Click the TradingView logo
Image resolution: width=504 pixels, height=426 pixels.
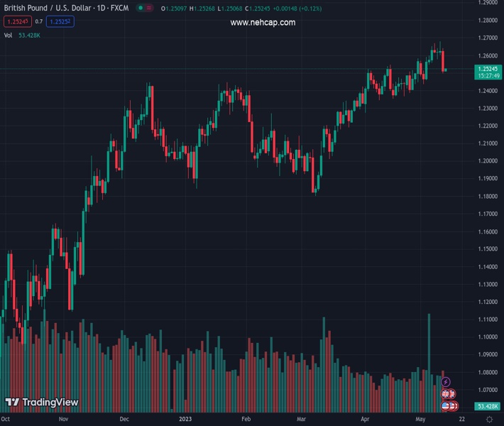(41, 403)
